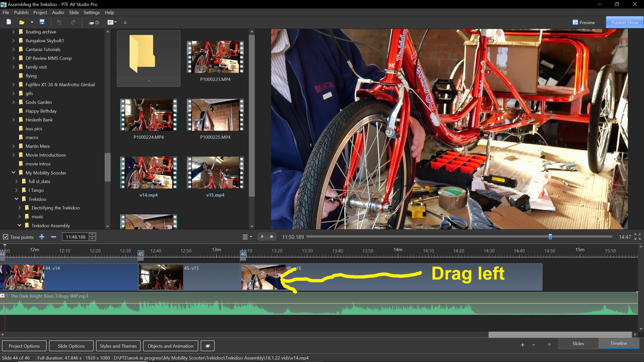Click the Undo arrow icon
644x362 pixels.
click(x=59, y=22)
